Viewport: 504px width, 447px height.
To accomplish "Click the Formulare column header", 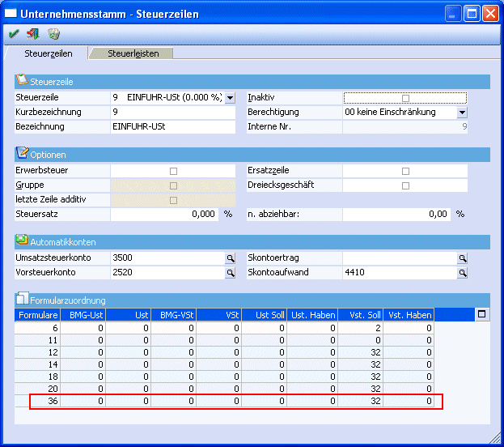I will [x=37, y=314].
